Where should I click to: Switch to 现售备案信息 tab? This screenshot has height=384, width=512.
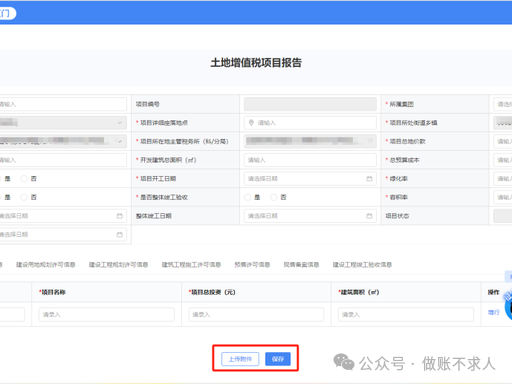tap(301, 265)
